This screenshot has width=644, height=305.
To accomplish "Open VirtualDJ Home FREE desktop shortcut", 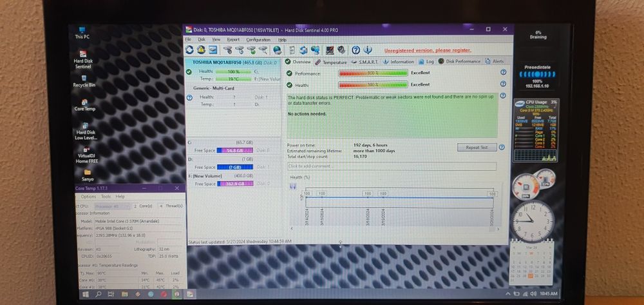I will coord(87,155).
